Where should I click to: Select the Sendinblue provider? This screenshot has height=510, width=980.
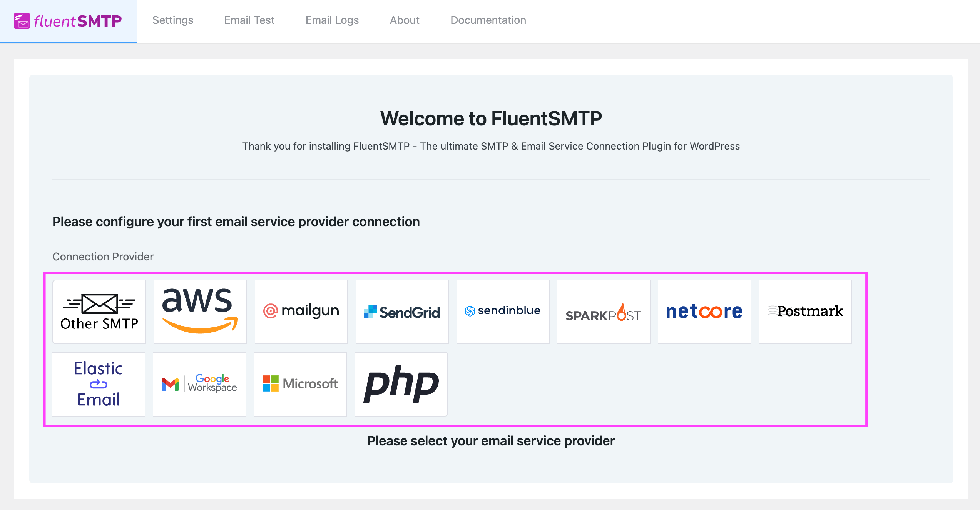[x=502, y=312]
